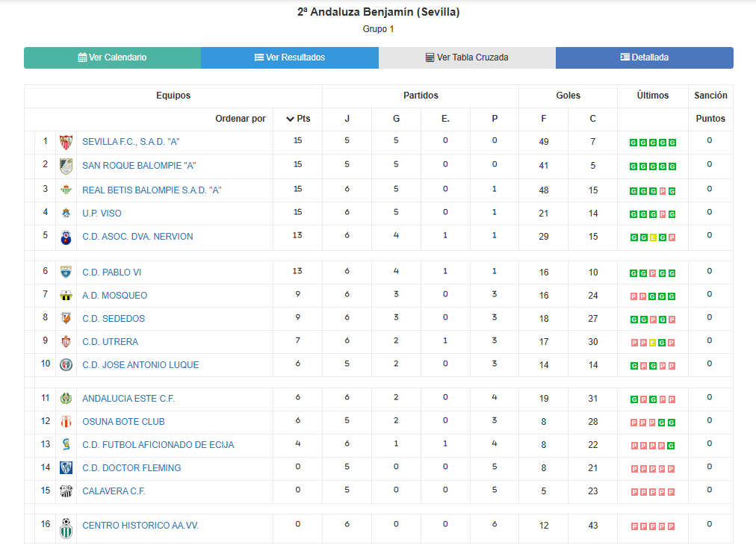Open SEVILLA F.C., S.A.D. "A" team page
756x554 pixels.
click(131, 142)
